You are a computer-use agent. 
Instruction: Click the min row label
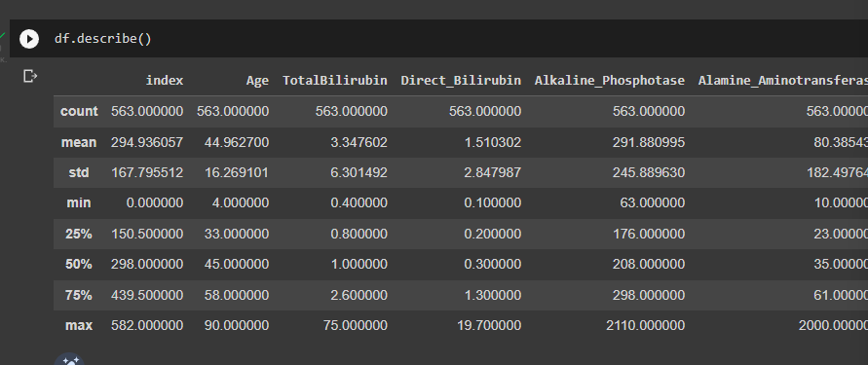pyautogui.click(x=79, y=203)
